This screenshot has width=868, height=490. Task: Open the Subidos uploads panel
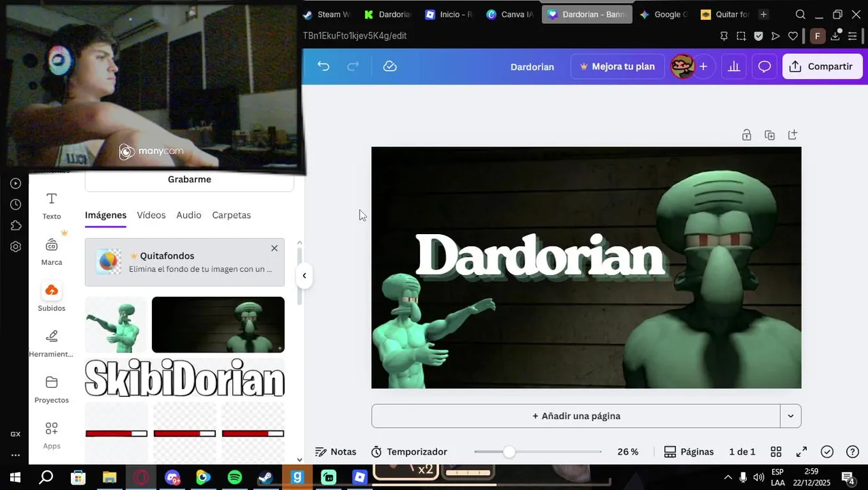(x=52, y=297)
